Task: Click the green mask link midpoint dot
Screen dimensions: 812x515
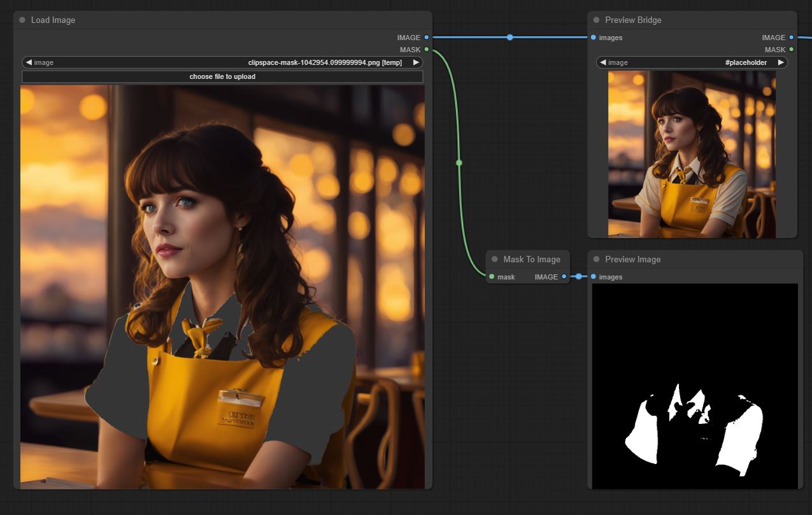Action: (x=459, y=163)
